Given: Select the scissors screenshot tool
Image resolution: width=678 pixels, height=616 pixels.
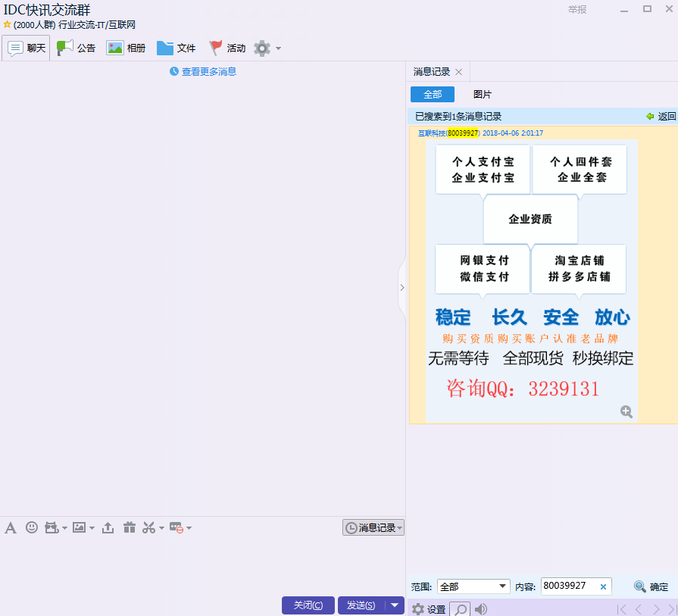Looking at the screenshot, I should [x=149, y=527].
